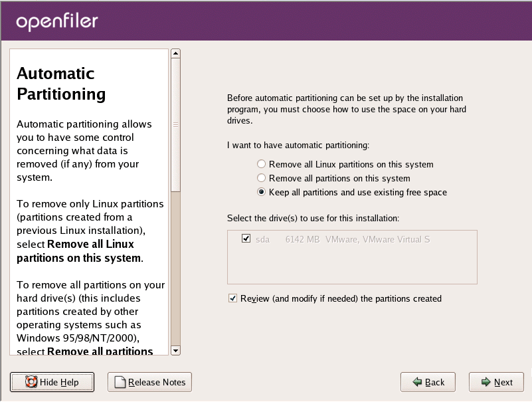Open the Release Notes
The width and height of the screenshot is (532, 402).
coord(149,382)
